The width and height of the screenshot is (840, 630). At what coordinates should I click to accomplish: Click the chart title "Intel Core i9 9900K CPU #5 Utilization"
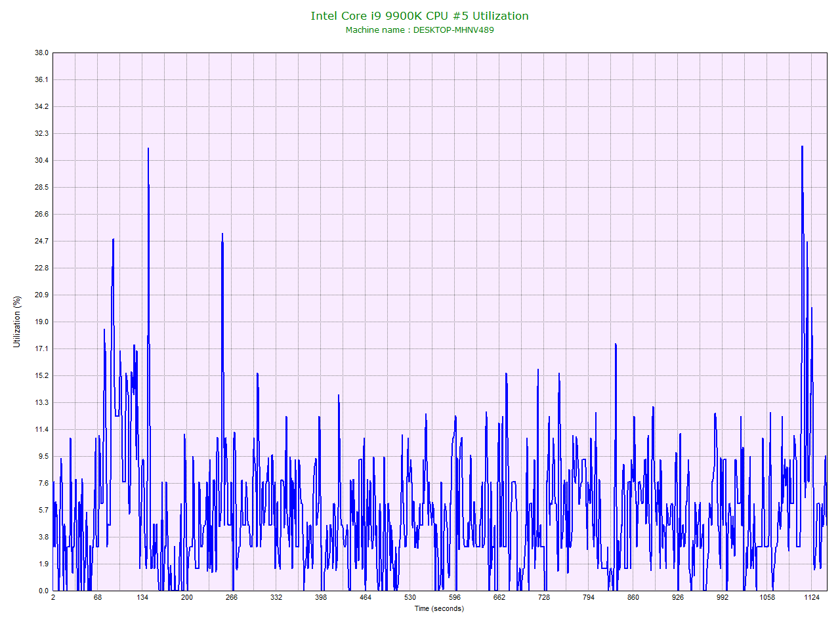(x=419, y=16)
